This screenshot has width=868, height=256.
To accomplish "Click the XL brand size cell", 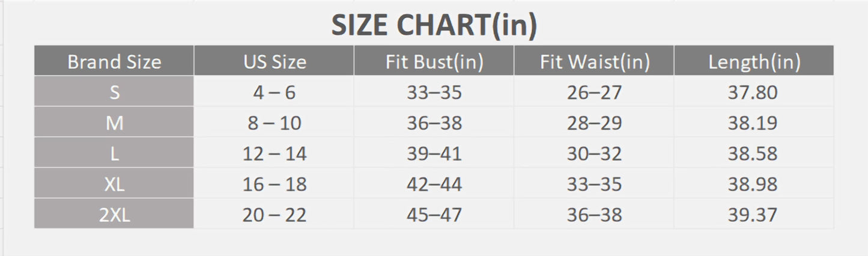I will point(114,183).
